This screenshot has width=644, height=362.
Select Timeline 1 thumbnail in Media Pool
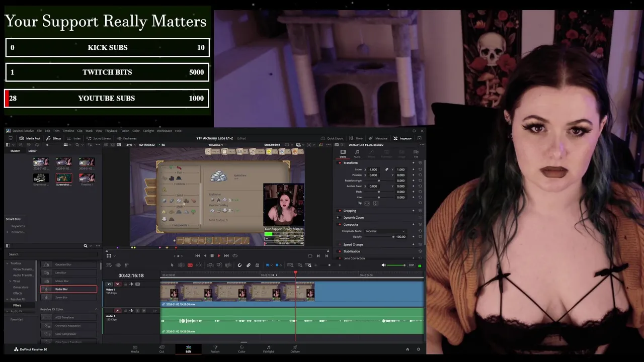tap(87, 178)
